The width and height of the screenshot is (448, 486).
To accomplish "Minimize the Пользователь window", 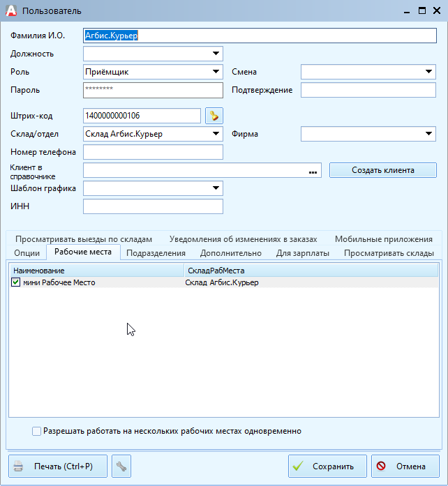I will click(x=406, y=10).
